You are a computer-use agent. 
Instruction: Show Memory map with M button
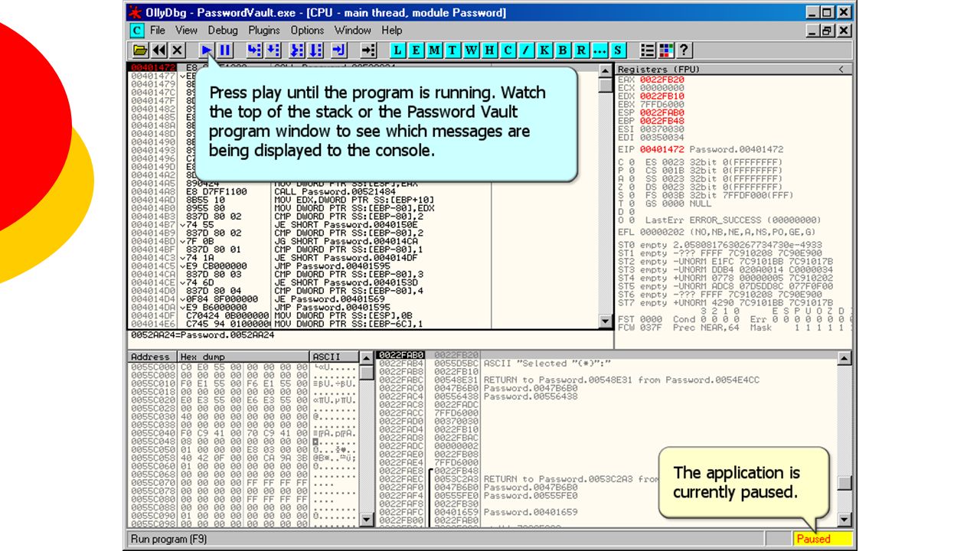tap(435, 51)
